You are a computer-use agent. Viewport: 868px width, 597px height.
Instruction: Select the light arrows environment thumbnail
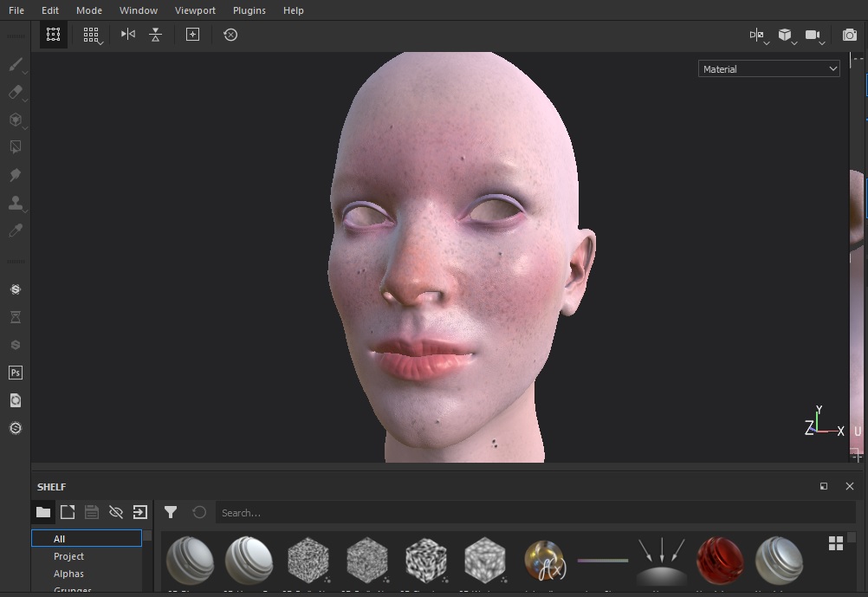coord(662,561)
